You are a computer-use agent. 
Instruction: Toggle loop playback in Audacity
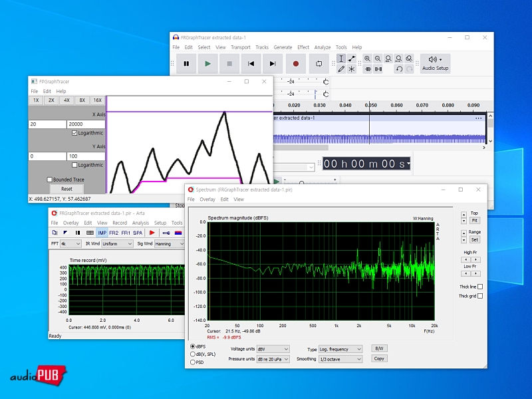[319, 63]
